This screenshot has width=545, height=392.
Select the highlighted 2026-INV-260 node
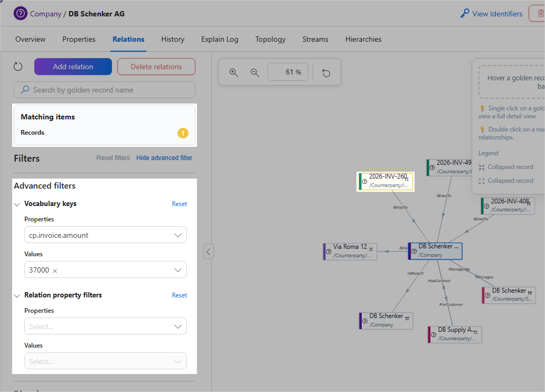386,181
